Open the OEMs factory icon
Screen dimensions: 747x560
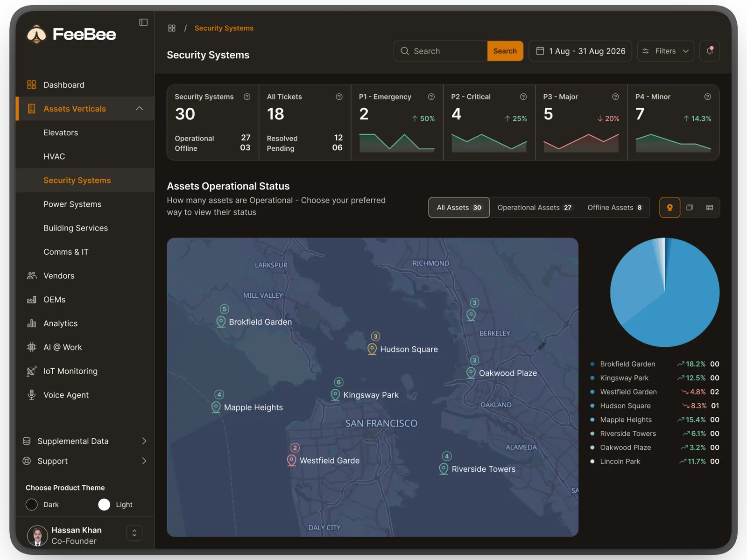coord(31,300)
